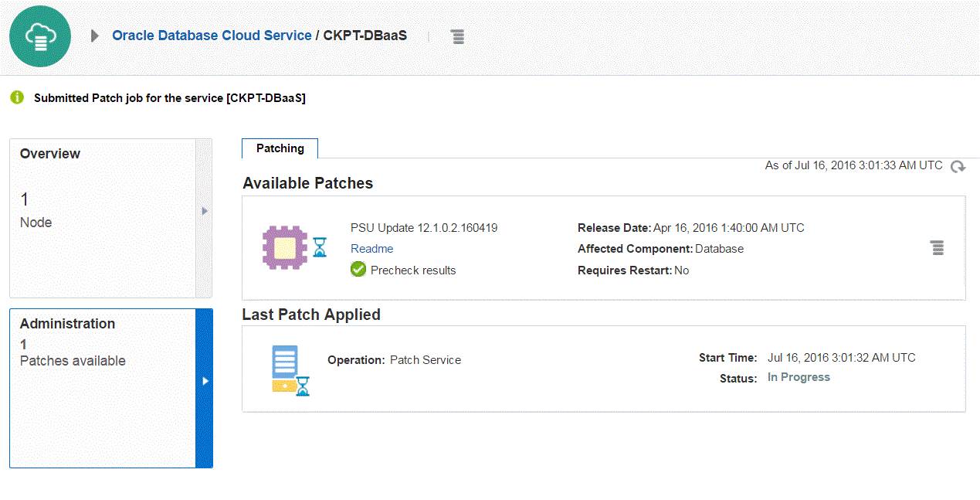Select the Patching tab
The height and width of the screenshot is (500, 980).
coord(280,148)
